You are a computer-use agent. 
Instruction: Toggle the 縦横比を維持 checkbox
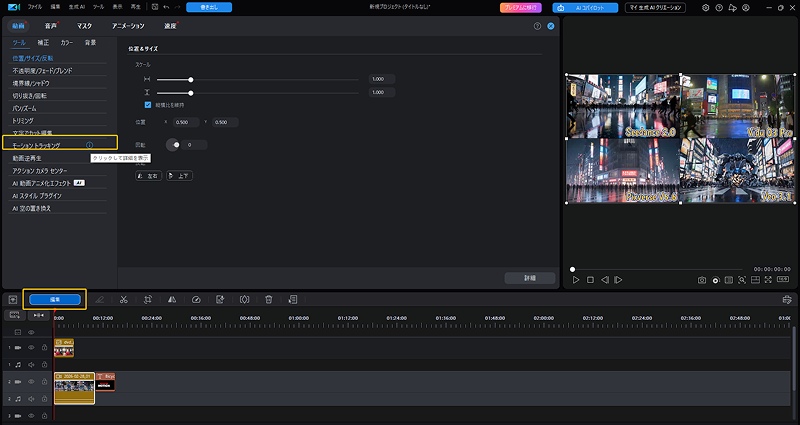click(x=148, y=105)
